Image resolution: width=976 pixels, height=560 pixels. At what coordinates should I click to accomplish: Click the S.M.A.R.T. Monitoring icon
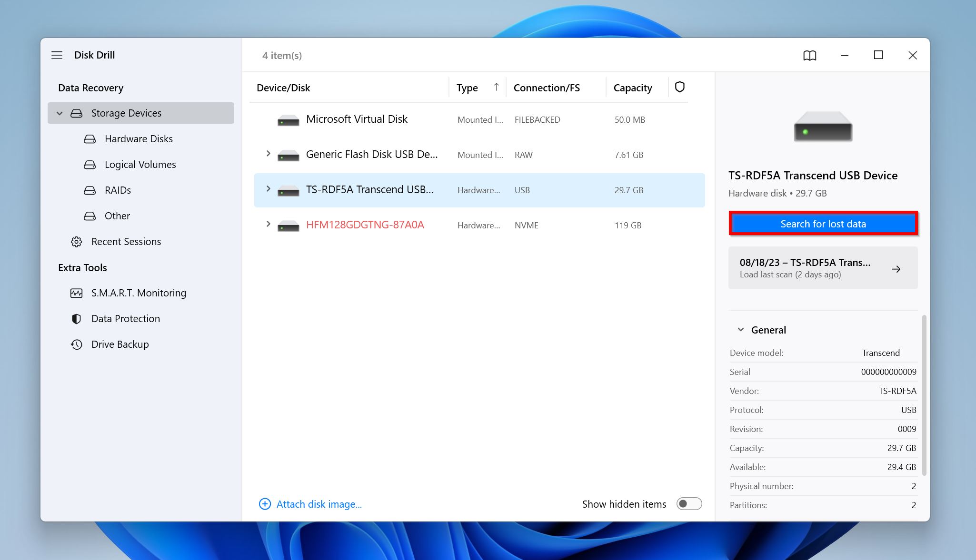coord(78,292)
